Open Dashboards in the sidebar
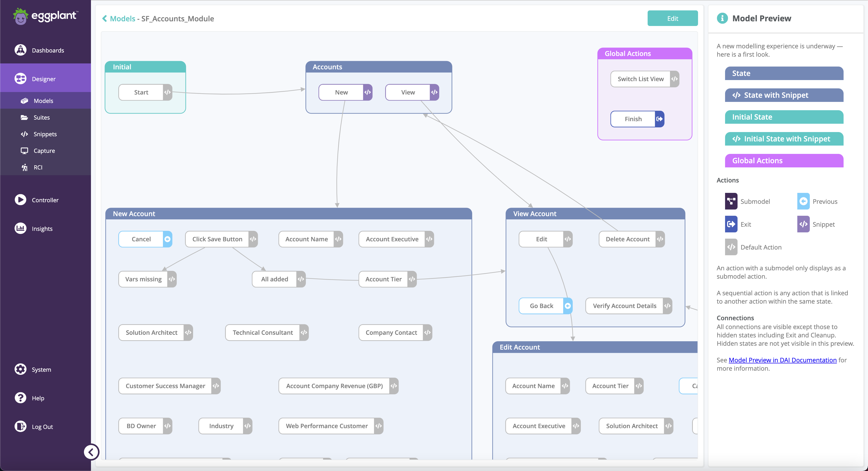 (48, 50)
